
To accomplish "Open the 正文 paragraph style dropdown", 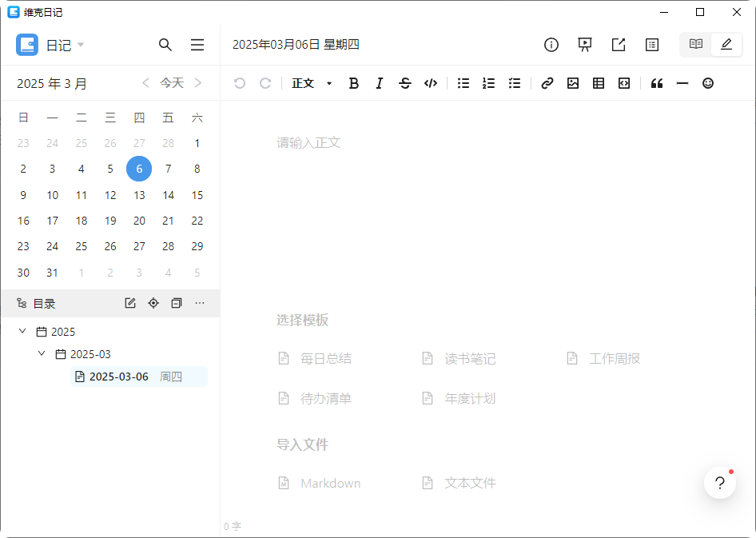I will click(312, 83).
